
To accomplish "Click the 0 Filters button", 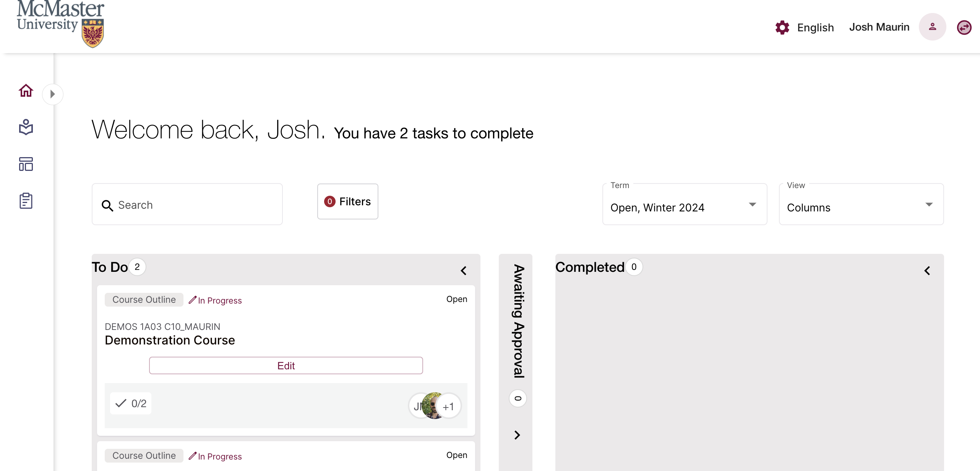I will [x=347, y=201].
